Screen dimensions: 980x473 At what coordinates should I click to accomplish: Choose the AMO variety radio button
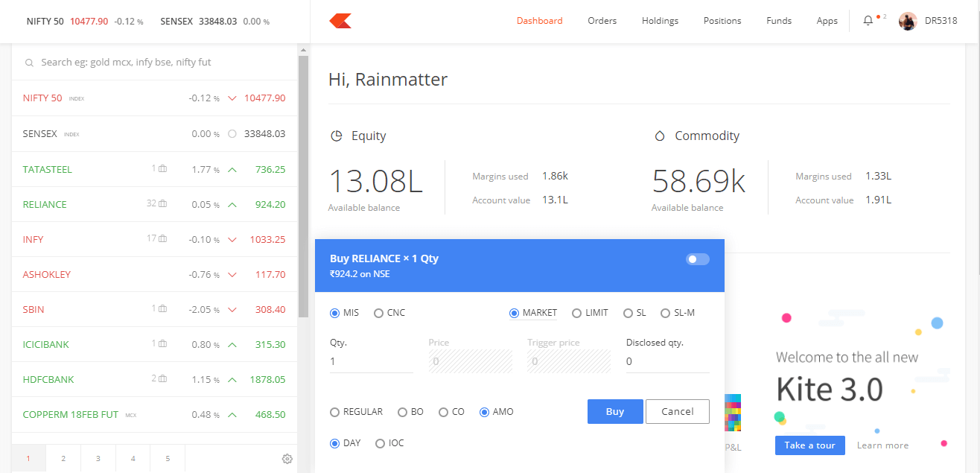coord(484,412)
